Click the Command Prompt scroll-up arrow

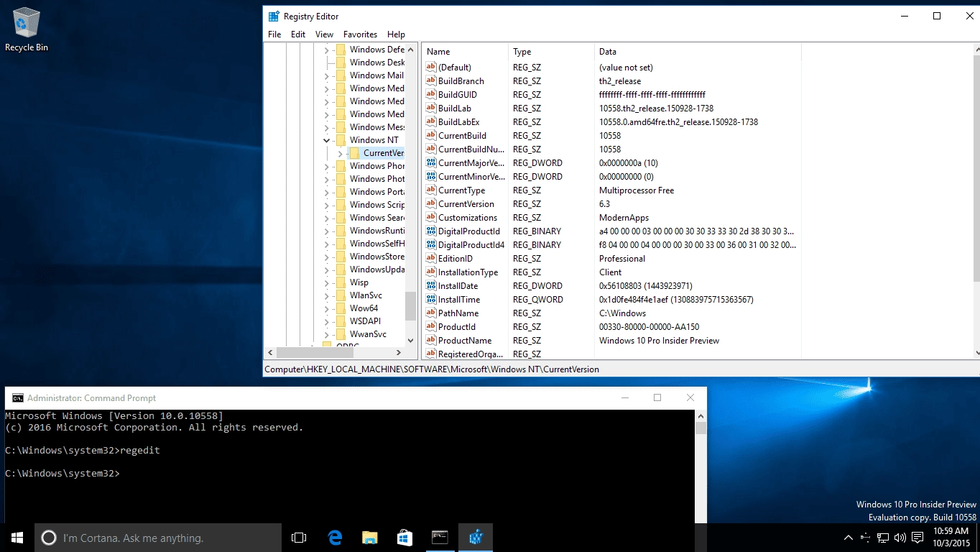click(x=701, y=415)
